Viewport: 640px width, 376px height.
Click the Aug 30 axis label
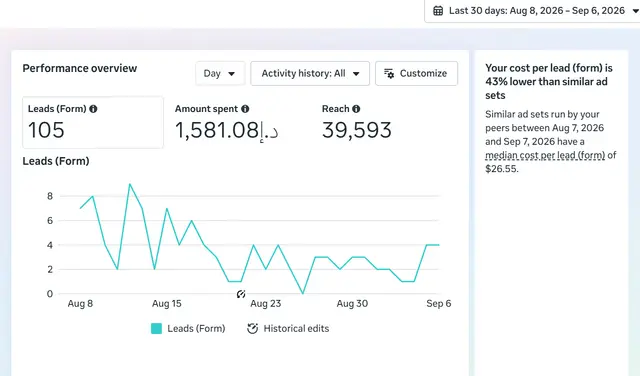(x=352, y=304)
